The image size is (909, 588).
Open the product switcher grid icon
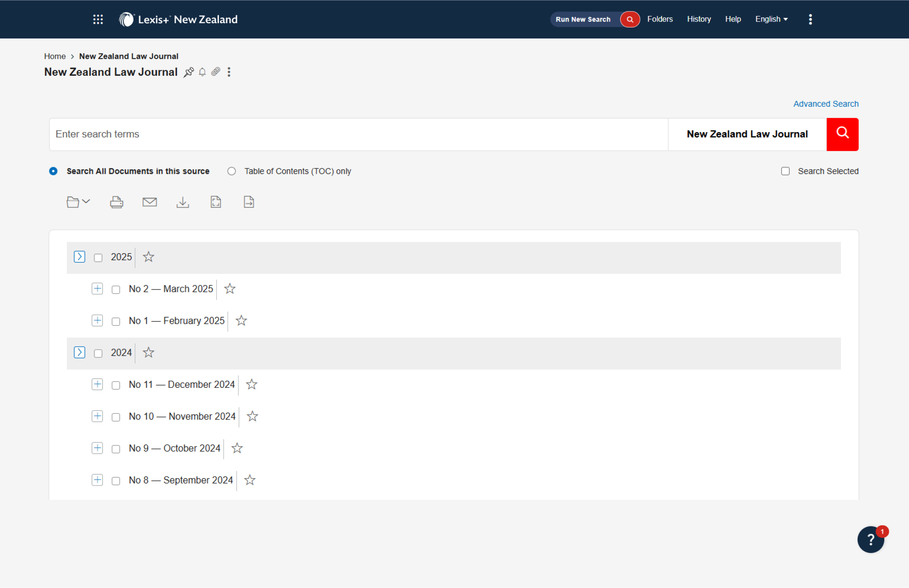[98, 19]
